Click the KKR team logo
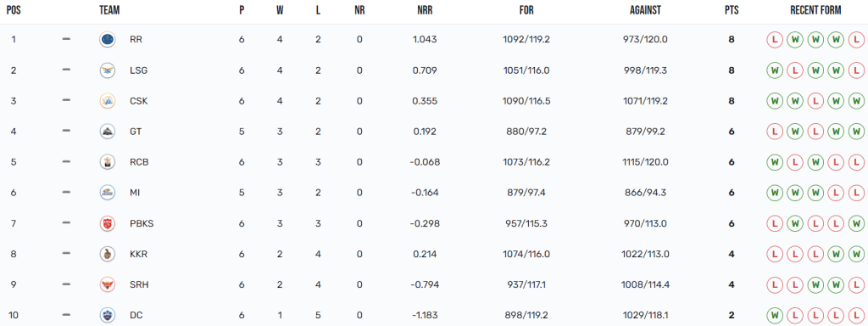Screen dimensions: 868x326 pos(107,254)
